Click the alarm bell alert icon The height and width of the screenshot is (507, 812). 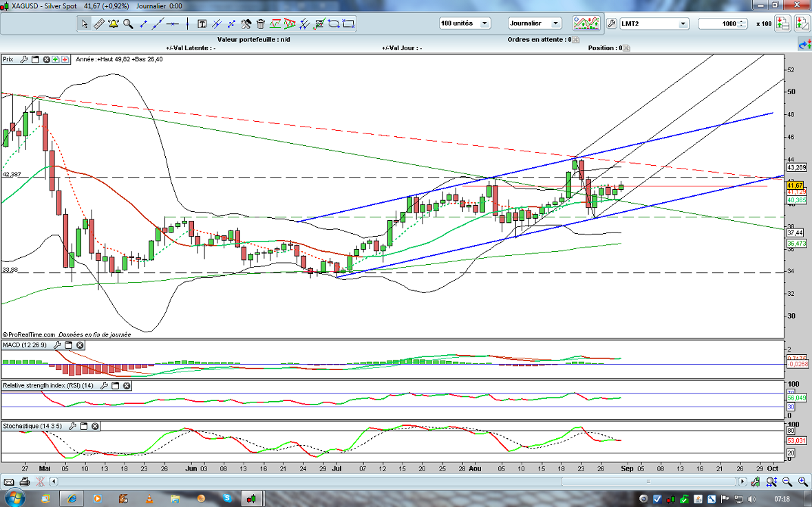click(x=113, y=24)
